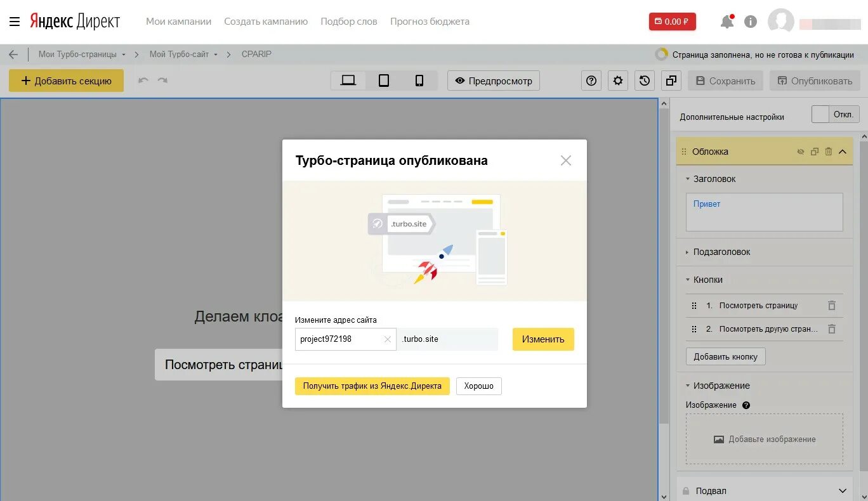Click the duplicate page icon
The height and width of the screenshot is (501, 868).
(x=671, y=81)
